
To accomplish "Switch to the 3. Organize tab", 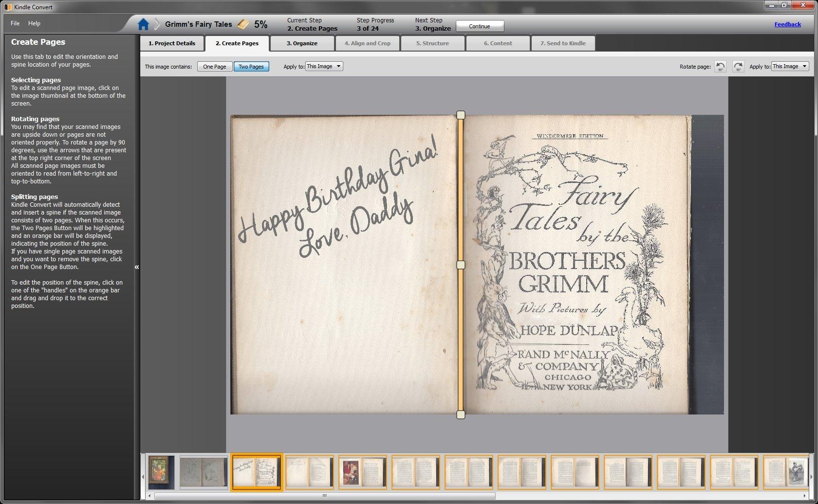I will point(302,43).
